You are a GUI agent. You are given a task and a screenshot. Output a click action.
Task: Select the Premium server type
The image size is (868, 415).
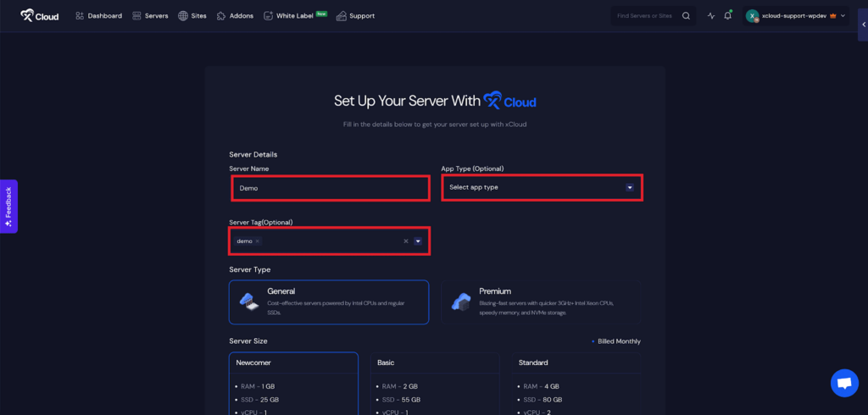(541, 302)
